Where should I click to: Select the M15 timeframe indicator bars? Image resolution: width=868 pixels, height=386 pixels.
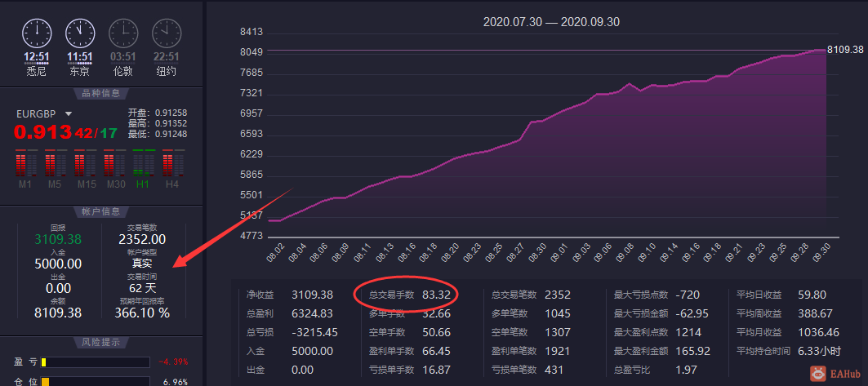[85, 163]
